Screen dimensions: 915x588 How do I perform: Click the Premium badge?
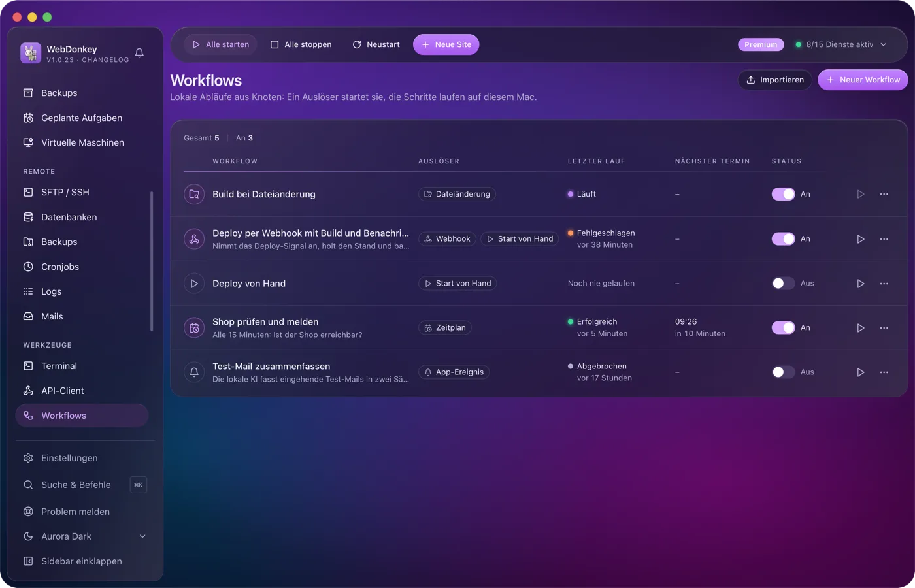(x=761, y=44)
